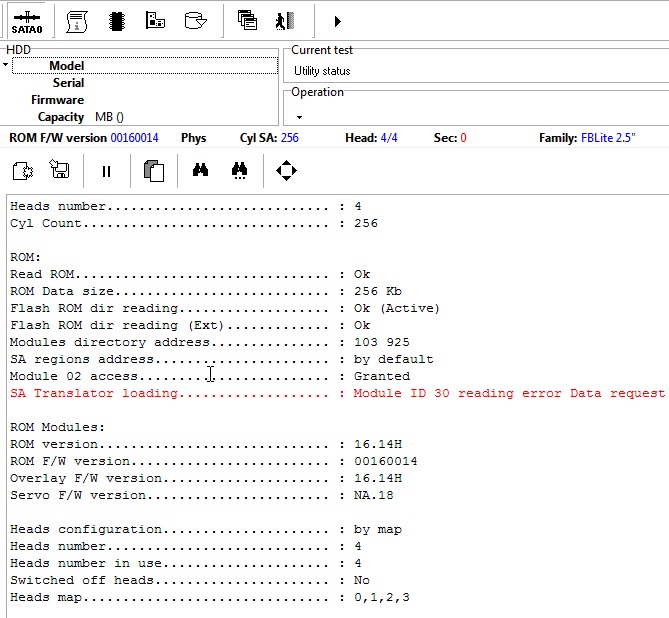The height and width of the screenshot is (618, 669).
Task: Click the Sec value 0
Action: pyautogui.click(x=463, y=138)
